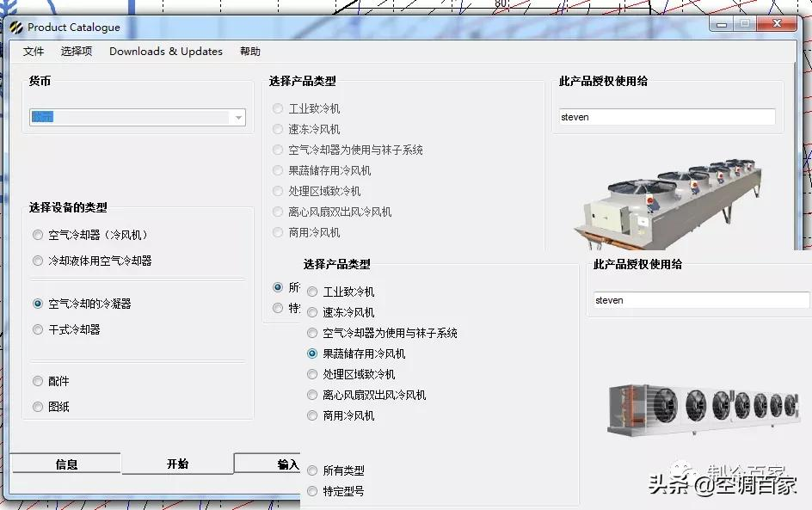Click the 选择设备的类型 section heading
Screen dimensions: 812x510
pos(68,207)
